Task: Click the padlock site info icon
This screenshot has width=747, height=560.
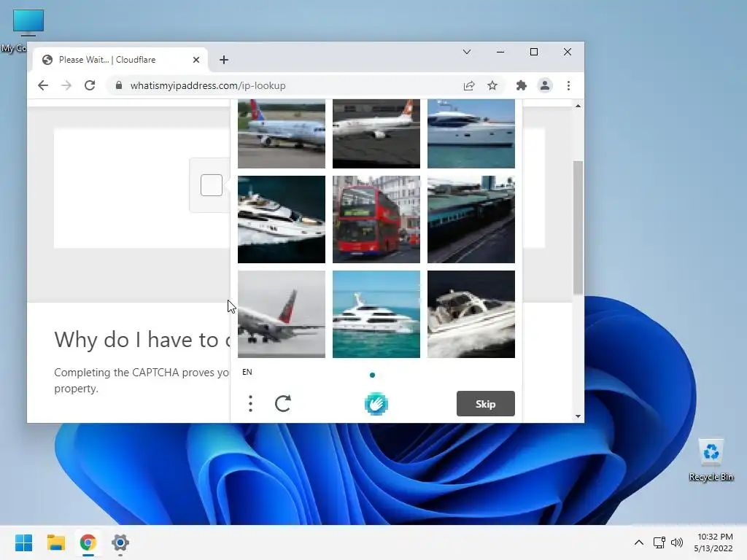Action: click(x=119, y=86)
